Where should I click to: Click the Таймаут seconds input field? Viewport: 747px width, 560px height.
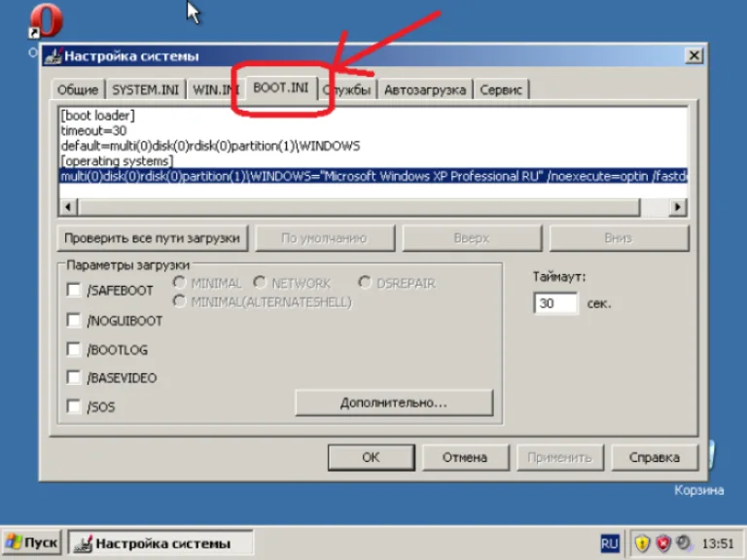tap(555, 303)
